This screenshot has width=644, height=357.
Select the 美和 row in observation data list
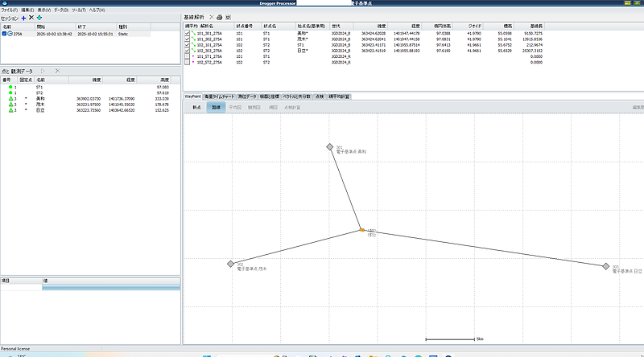40,98
